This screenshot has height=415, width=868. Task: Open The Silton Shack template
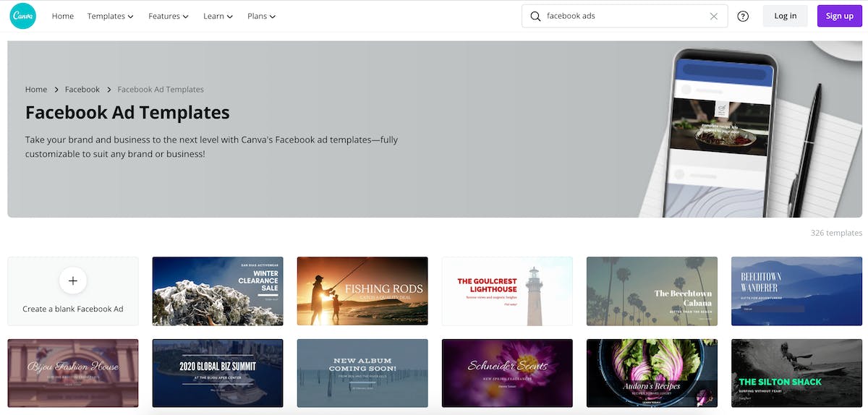pyautogui.click(x=796, y=373)
